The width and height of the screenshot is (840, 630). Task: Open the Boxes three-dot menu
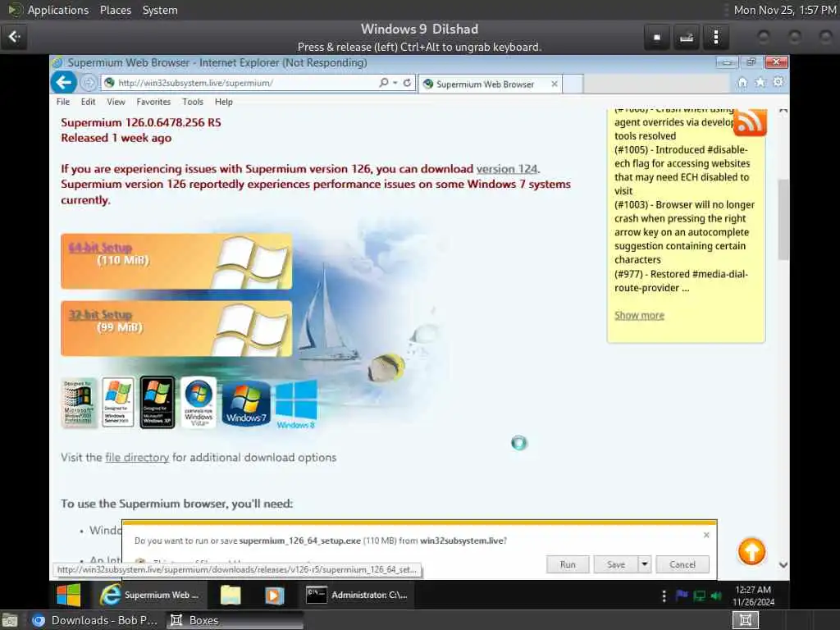click(x=716, y=38)
